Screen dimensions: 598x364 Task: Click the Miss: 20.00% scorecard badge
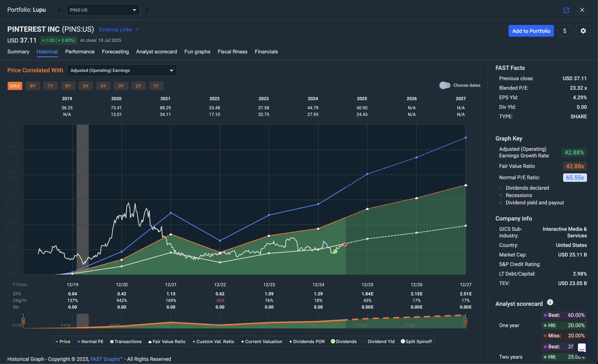[565, 336]
